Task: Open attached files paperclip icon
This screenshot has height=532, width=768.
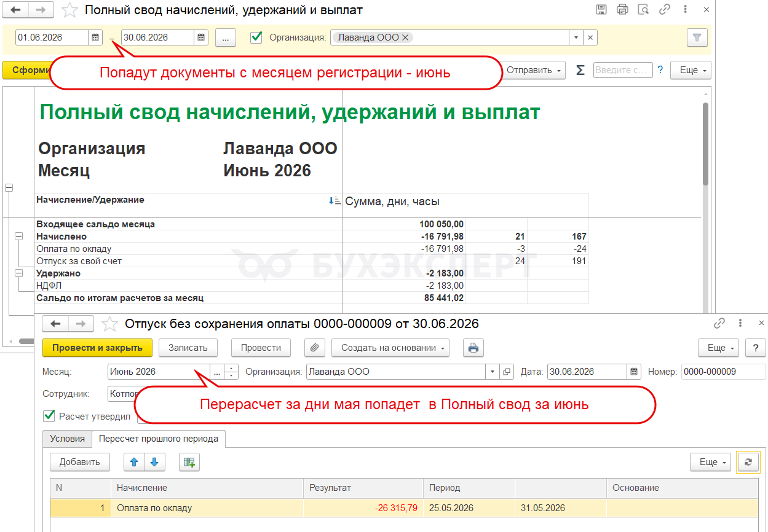Action: [314, 347]
